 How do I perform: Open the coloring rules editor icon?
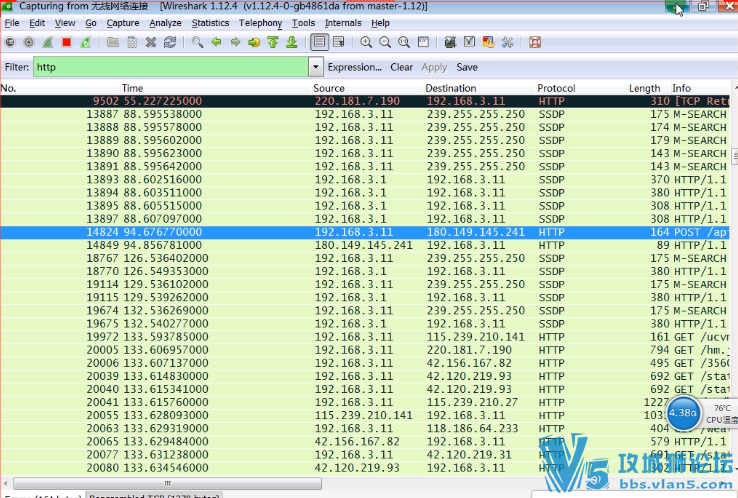[489, 42]
